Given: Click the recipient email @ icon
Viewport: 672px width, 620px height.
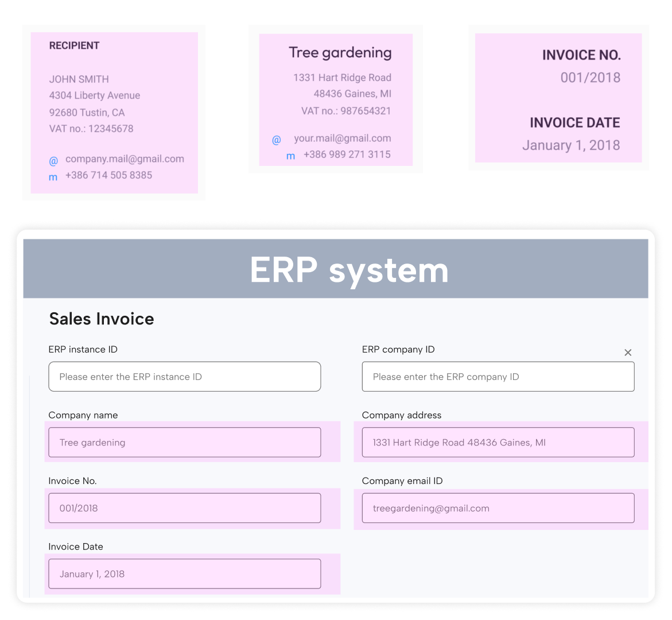Looking at the screenshot, I should point(53,161).
